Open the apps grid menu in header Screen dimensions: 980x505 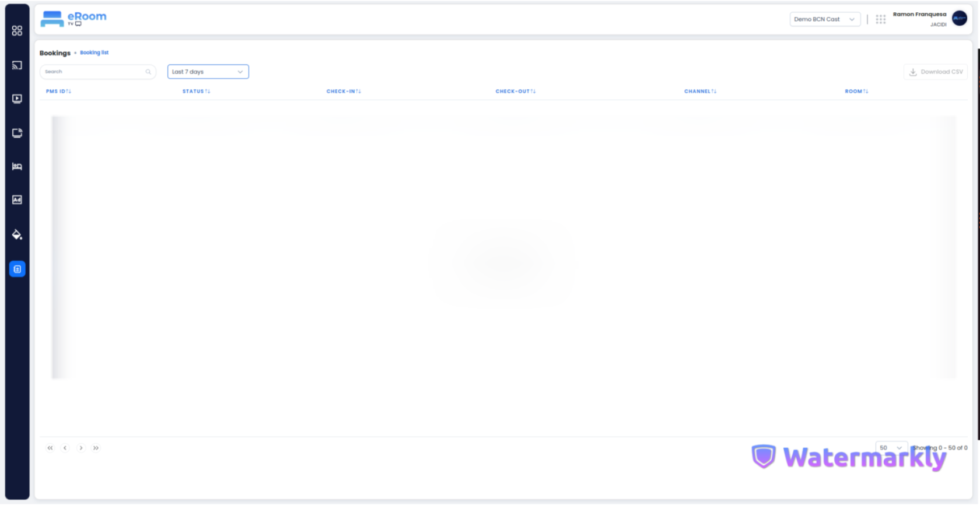pos(880,19)
